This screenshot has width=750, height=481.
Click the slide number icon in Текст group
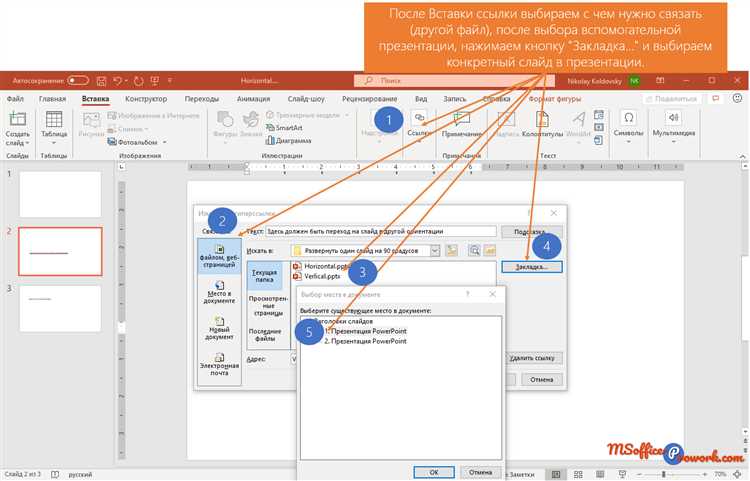(x=598, y=127)
